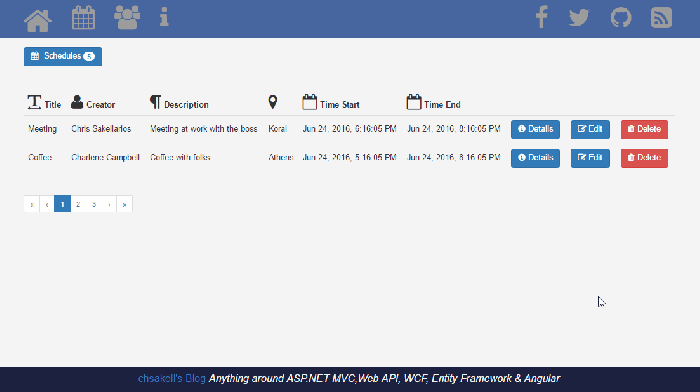Edit the Coffee schedule
The width and height of the screenshot is (700, 392).
(590, 158)
